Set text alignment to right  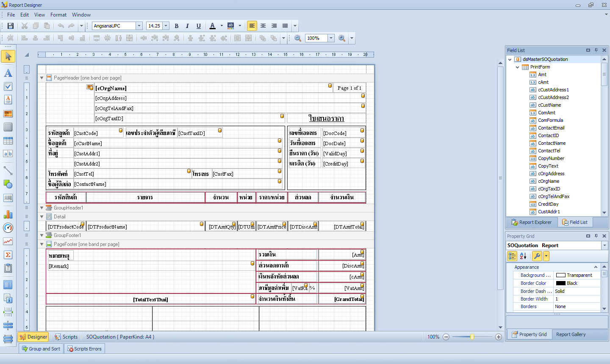tap(274, 26)
